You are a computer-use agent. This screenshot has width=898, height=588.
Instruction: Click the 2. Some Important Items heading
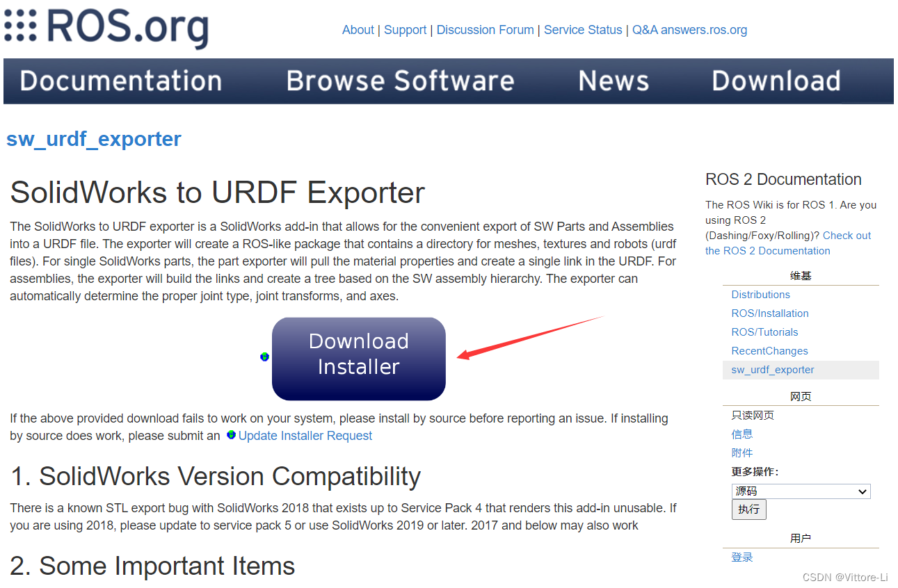(153, 566)
